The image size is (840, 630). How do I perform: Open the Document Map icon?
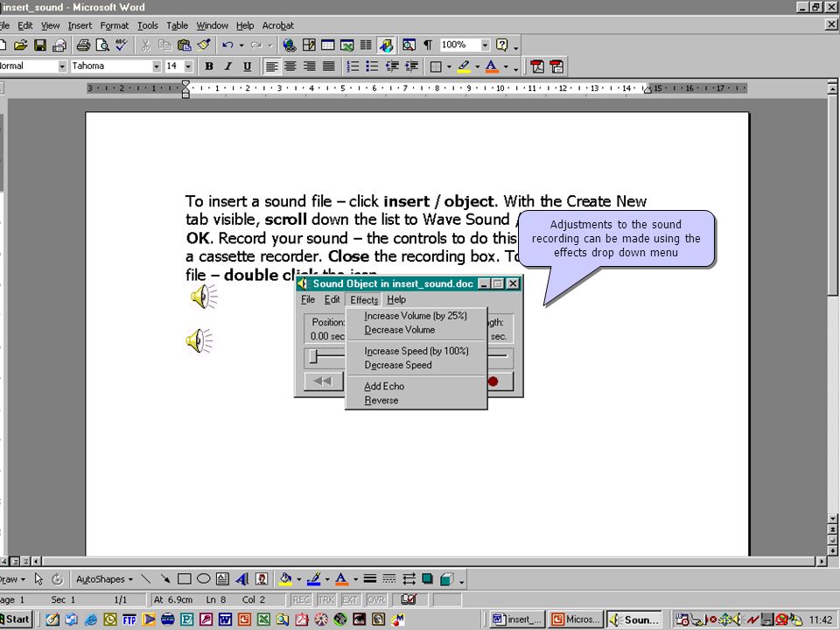(409, 45)
